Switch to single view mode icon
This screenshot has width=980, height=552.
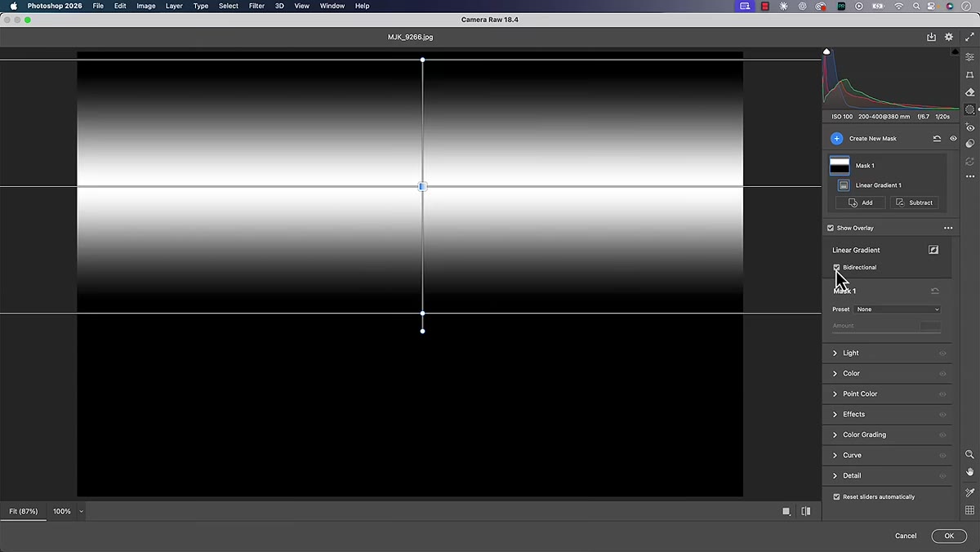pyautogui.click(x=786, y=511)
